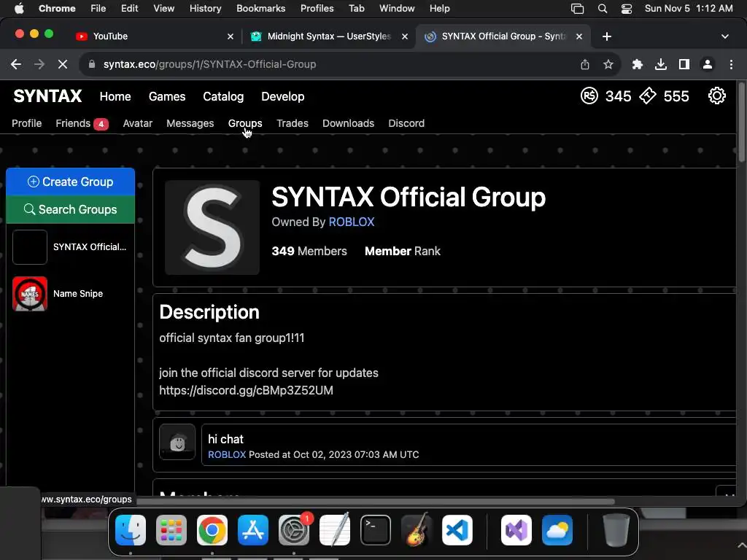747x560 pixels.
Task: Open Finder from the Dock
Action: [131, 530]
